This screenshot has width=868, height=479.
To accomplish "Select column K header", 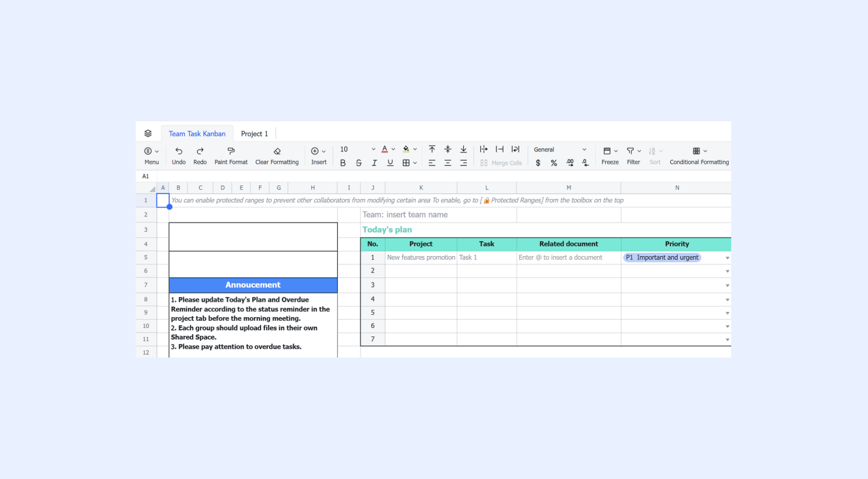I will (x=421, y=188).
